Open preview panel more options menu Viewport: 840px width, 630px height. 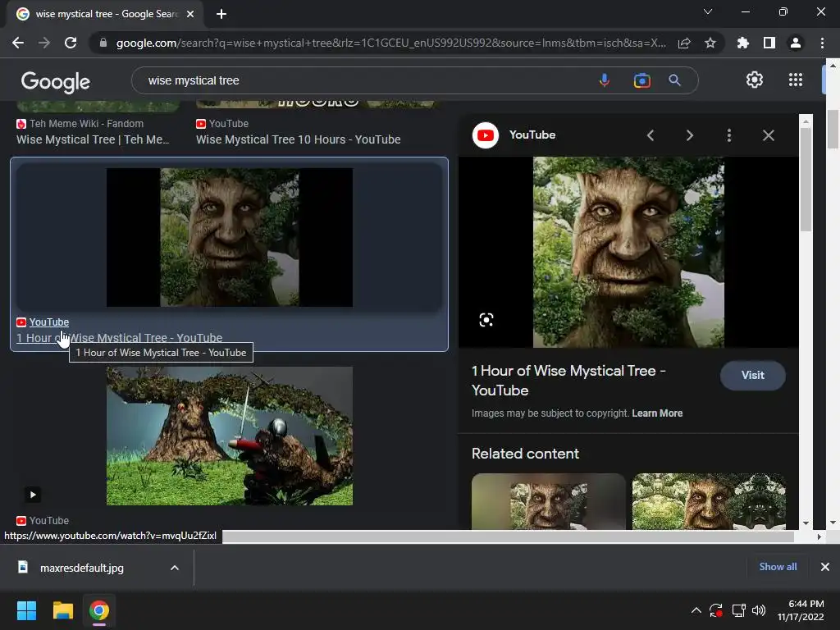(x=729, y=135)
